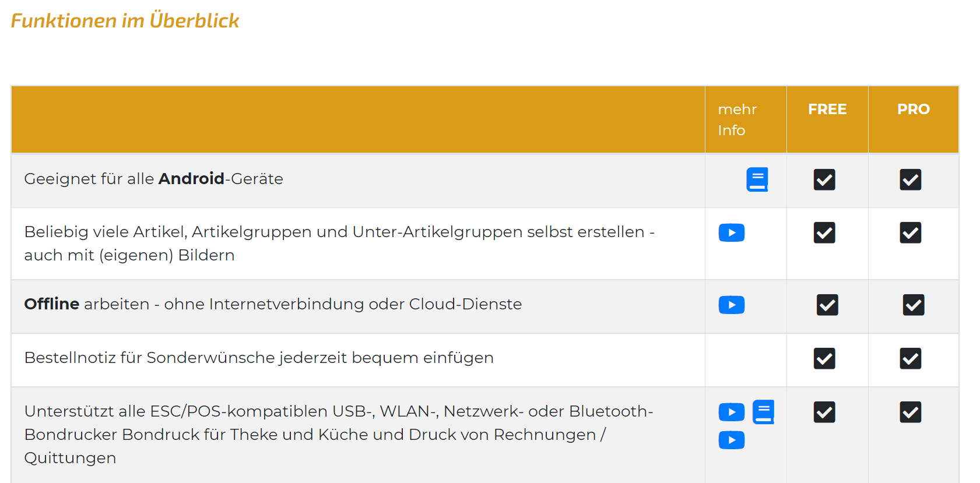Play the first ESC/POS printer video
Viewport: 980px width, 483px height.
pyautogui.click(x=731, y=412)
